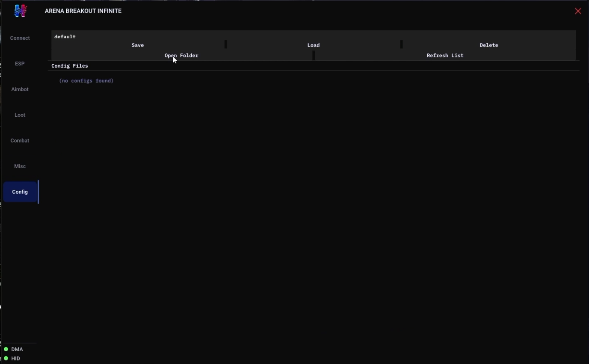Click the app logo icon
589x364 pixels.
point(20,11)
